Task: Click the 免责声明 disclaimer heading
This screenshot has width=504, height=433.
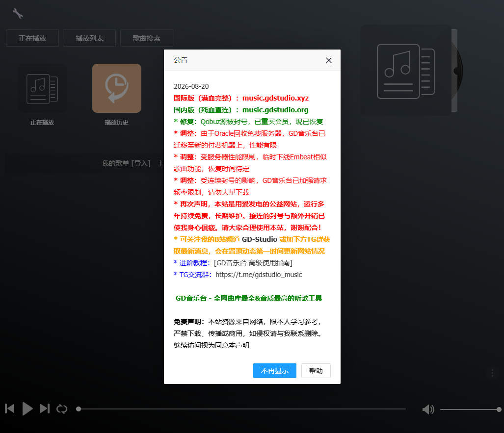Action: coord(189,322)
